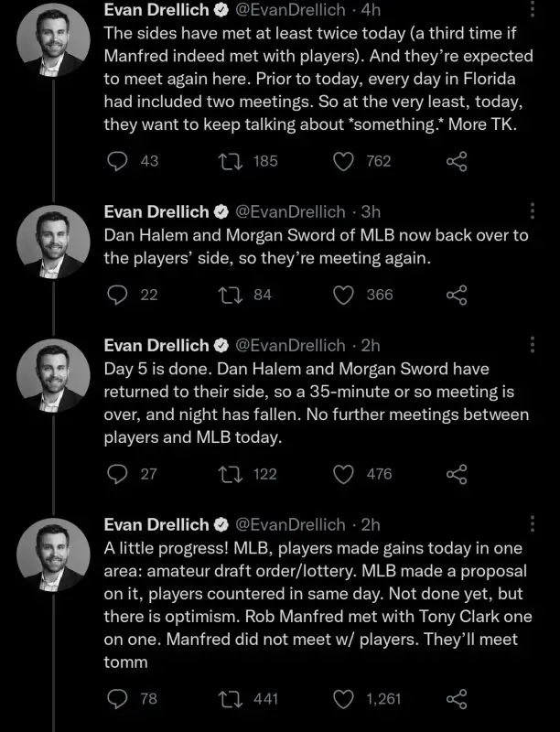
Task: Like the tweet with 762 likes
Action: click(x=343, y=161)
